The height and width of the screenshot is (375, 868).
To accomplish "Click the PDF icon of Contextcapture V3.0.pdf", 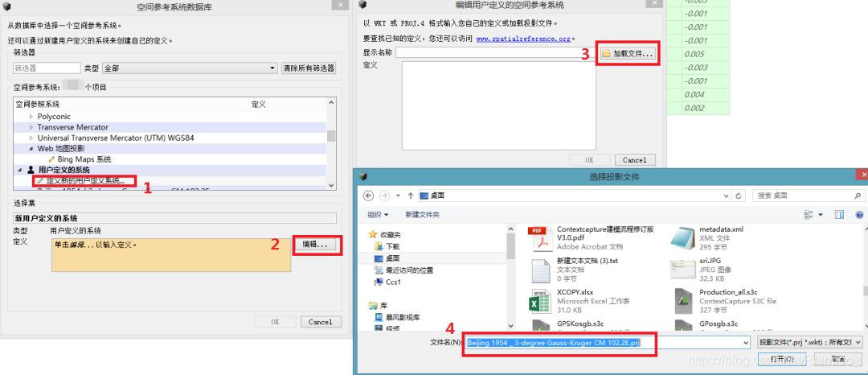I will pos(538,237).
